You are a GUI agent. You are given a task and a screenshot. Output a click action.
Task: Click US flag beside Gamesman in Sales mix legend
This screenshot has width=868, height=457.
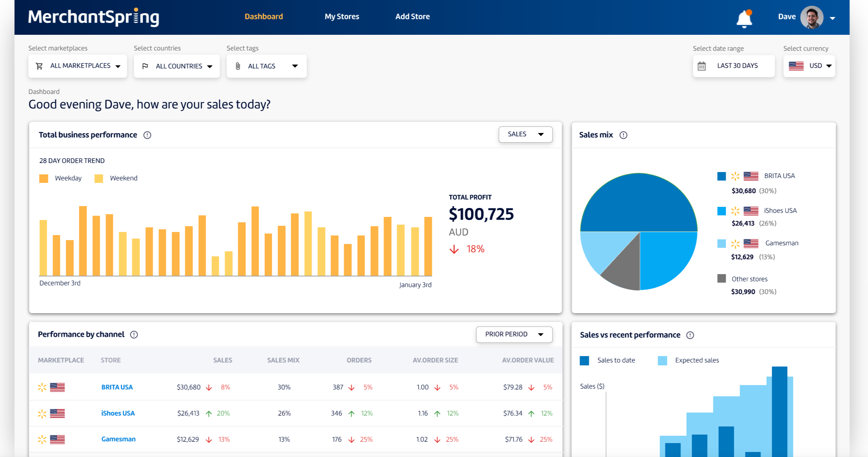[x=751, y=244]
